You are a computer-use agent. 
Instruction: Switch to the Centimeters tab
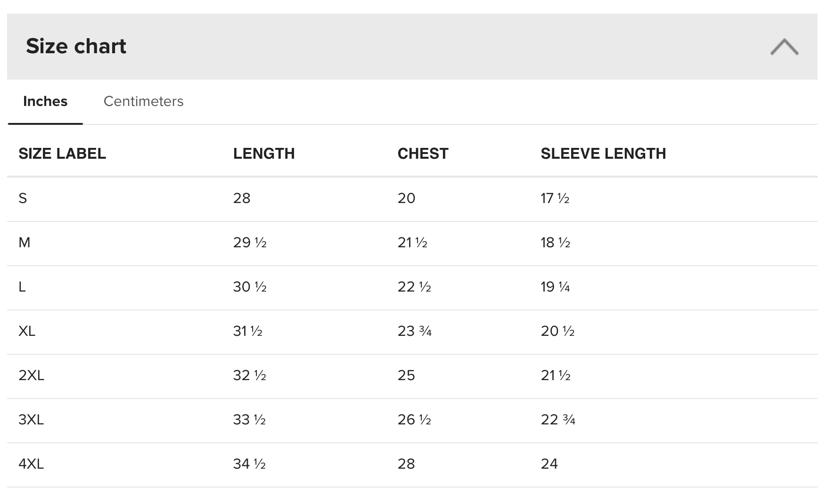[x=143, y=101]
